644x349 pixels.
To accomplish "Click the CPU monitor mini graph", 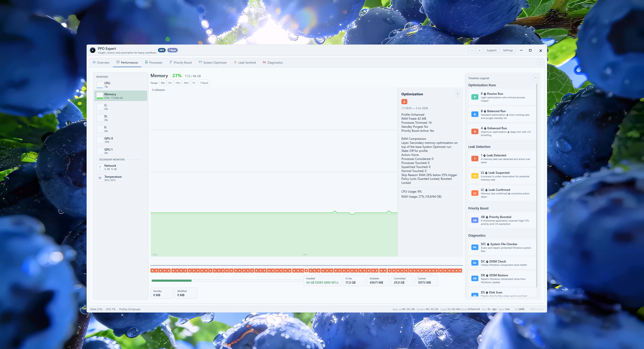I will coord(100,85).
